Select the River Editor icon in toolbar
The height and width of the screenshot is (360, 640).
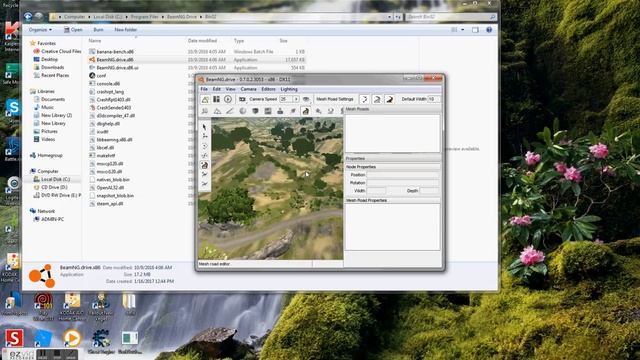click(331, 111)
